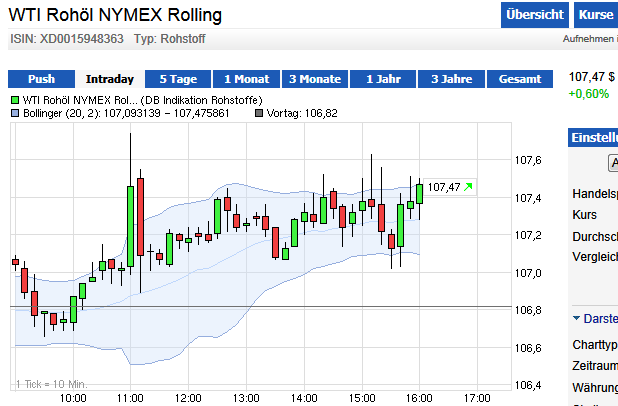Click the Typ: Rohstoff text

pos(169,39)
